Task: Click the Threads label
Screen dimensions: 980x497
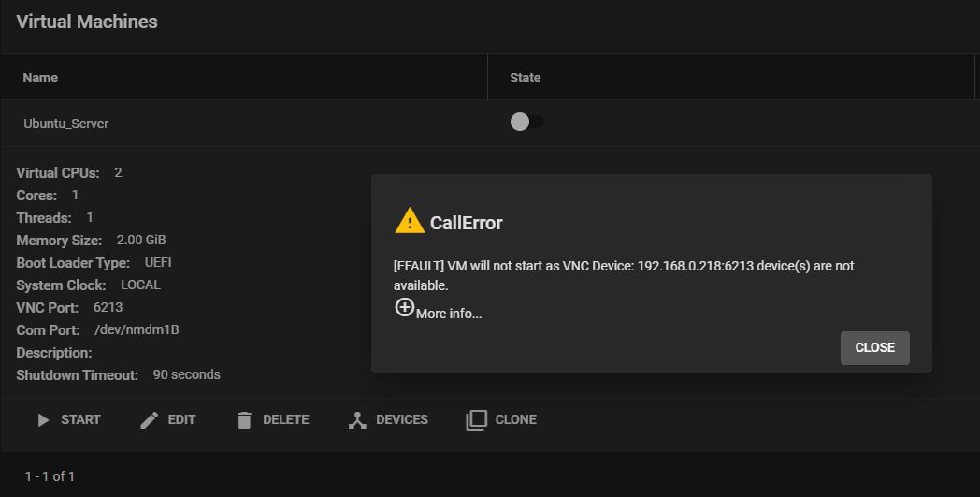Action: click(x=44, y=218)
